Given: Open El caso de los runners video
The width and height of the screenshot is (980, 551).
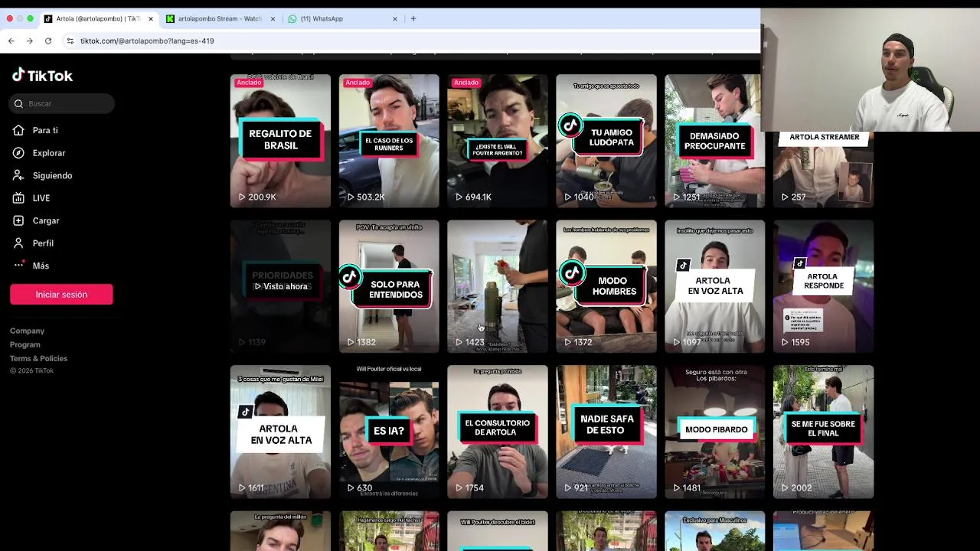Looking at the screenshot, I should (389, 141).
